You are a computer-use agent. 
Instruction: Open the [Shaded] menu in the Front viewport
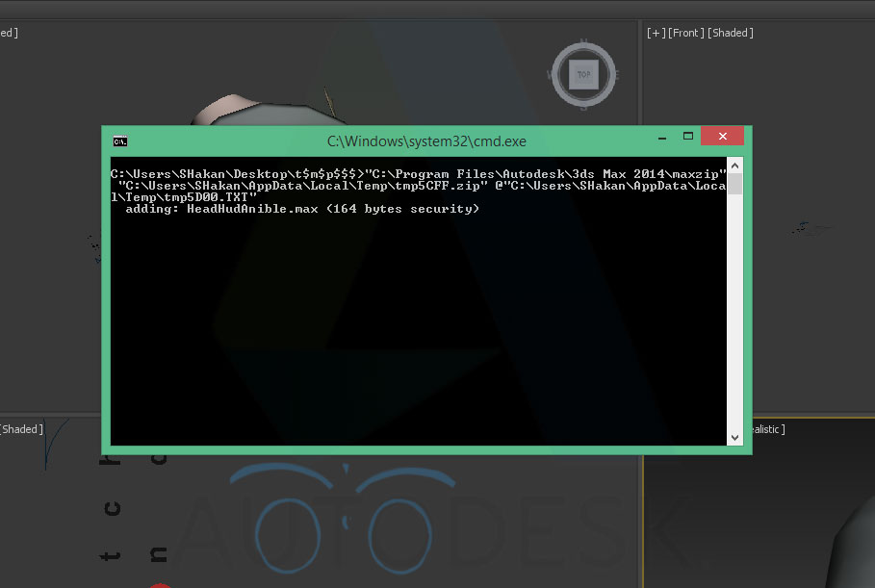point(731,33)
